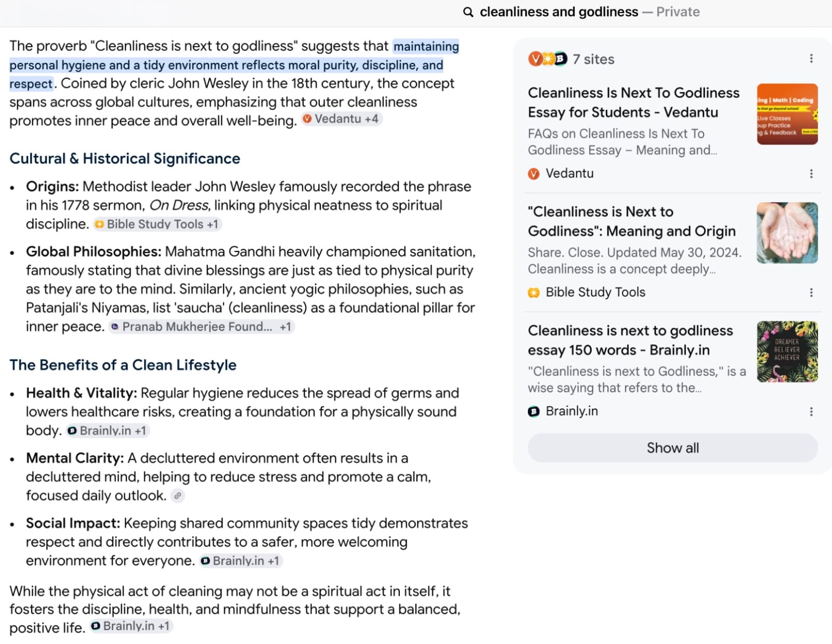
Task: Open the options menu for Bible Study Tools result
Action: (811, 293)
